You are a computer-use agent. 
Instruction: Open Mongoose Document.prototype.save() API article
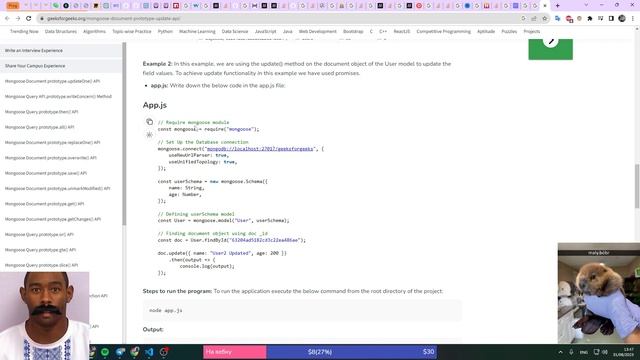(x=46, y=173)
